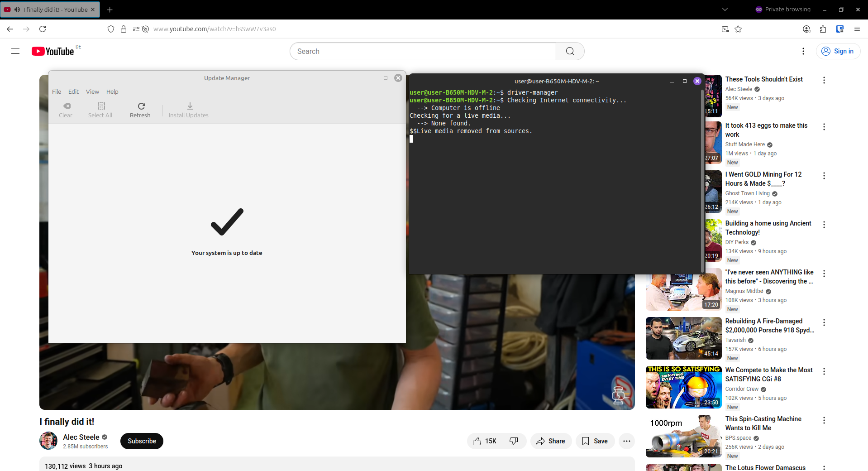The width and height of the screenshot is (868, 471).
Task: Open options for Corridor Crew video
Action: pyautogui.click(x=824, y=371)
